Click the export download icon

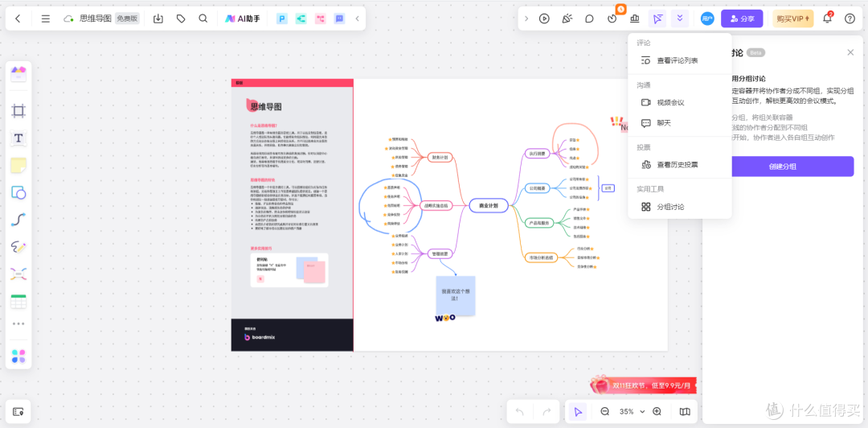coord(158,19)
